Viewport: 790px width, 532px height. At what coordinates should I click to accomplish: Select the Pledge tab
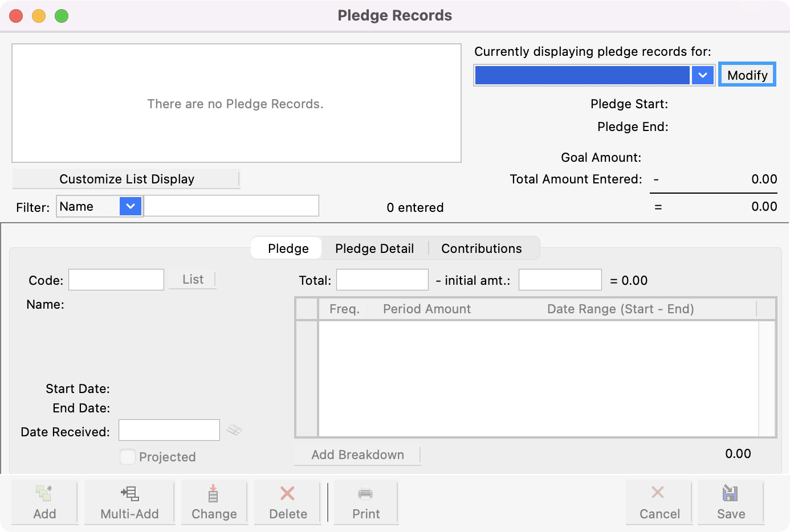287,248
